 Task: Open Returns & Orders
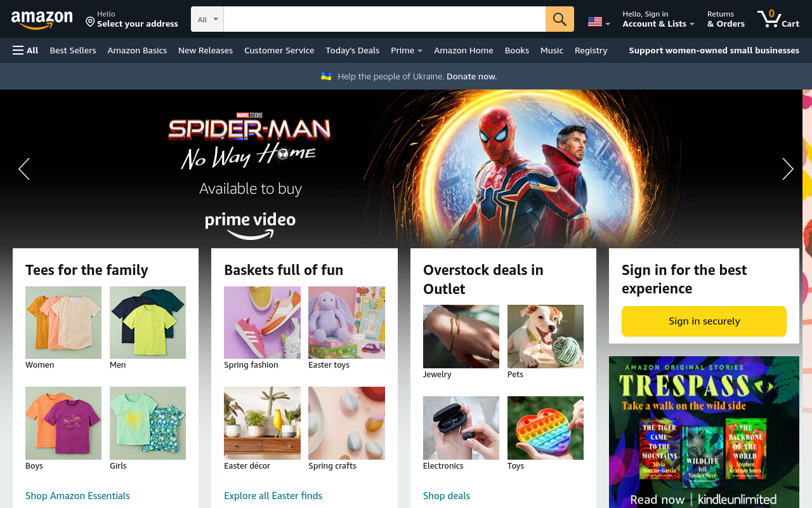tap(726, 19)
